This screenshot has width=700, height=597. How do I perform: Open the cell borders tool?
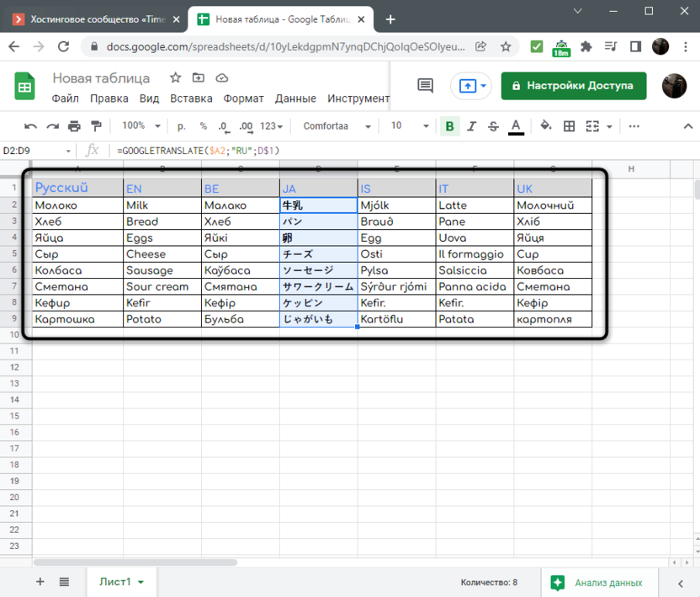(x=569, y=126)
